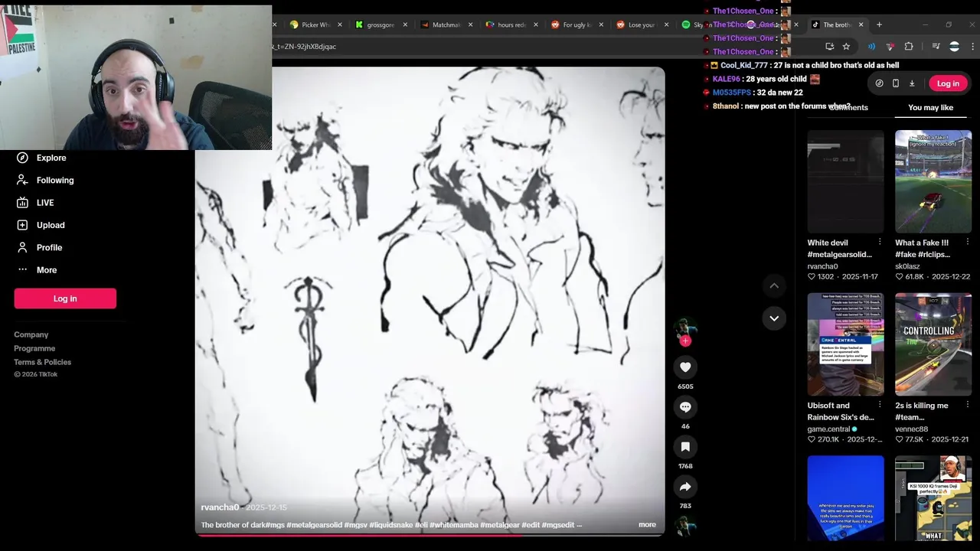980x551 pixels.
Task: Open the Company footer link
Action: point(31,334)
